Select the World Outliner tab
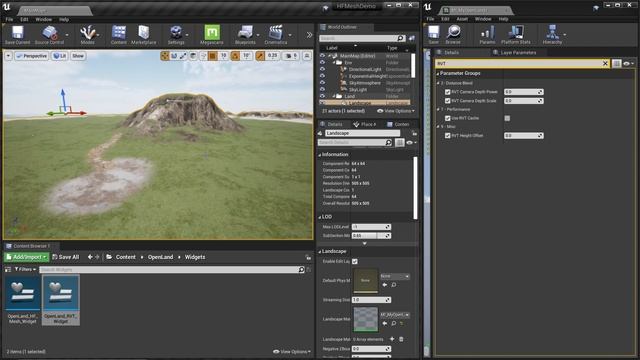This screenshot has height=360, width=640. point(343,27)
